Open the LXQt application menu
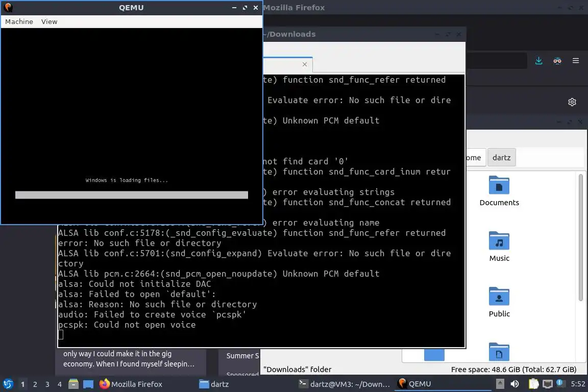588x392 pixels. coord(8,384)
